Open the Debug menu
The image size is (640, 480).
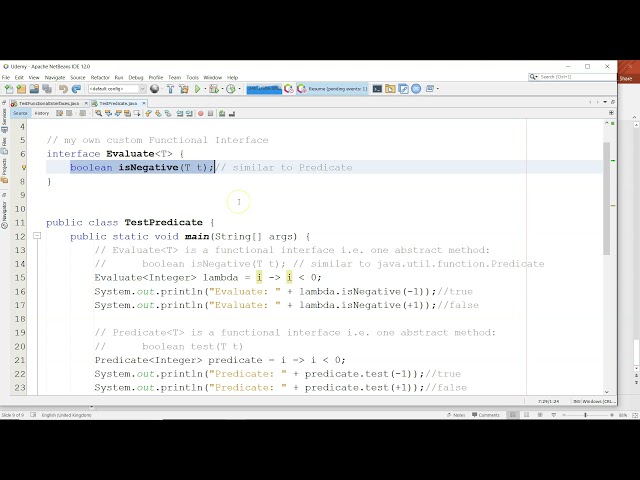[136, 78]
